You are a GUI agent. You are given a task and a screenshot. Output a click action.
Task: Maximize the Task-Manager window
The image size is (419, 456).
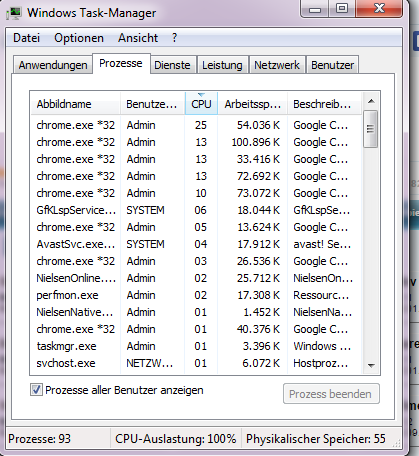pos(342,9)
